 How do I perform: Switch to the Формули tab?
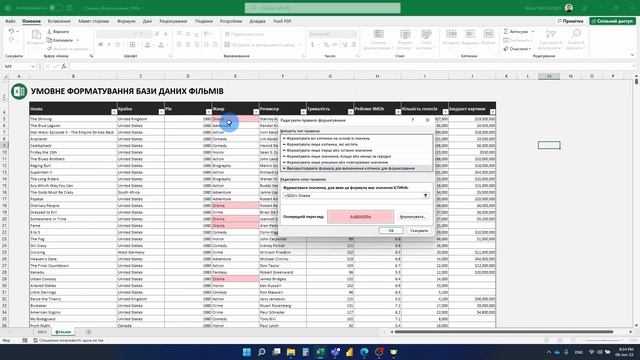(126, 21)
